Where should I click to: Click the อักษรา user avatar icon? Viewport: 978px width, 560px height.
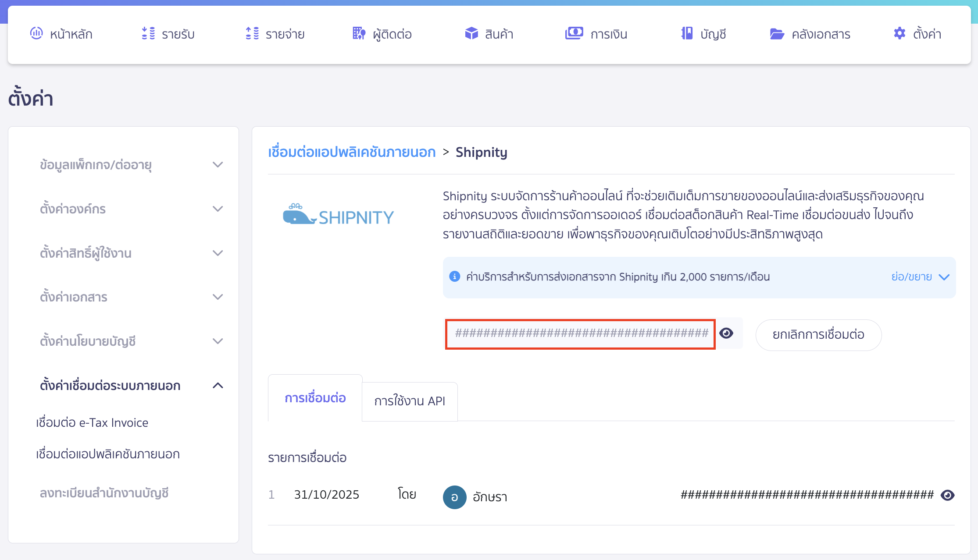[454, 497]
